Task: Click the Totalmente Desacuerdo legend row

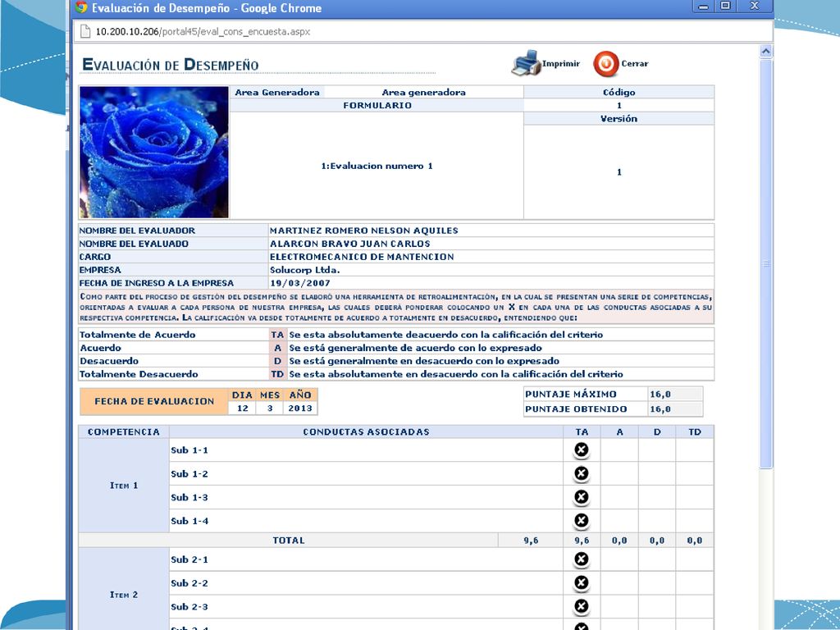Action: click(x=396, y=374)
